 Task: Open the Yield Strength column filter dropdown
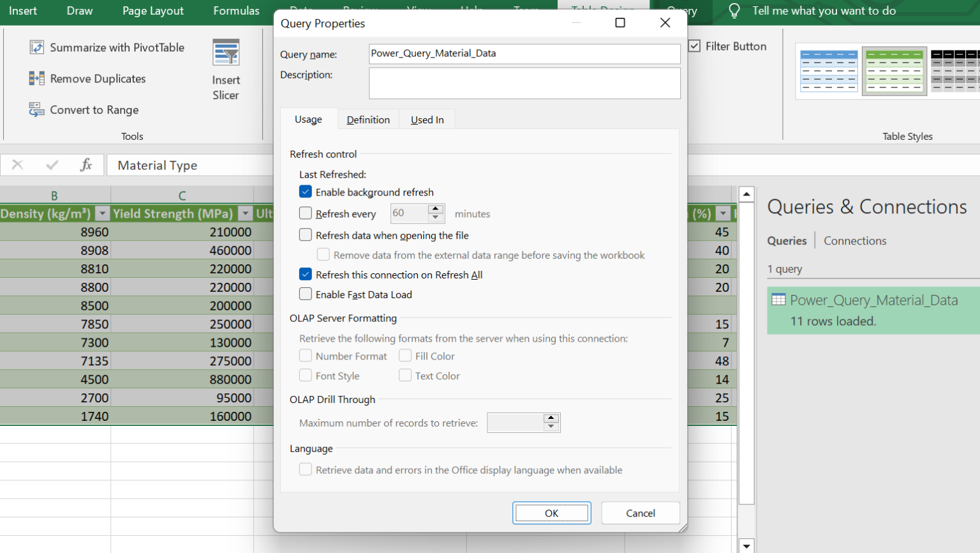(246, 213)
